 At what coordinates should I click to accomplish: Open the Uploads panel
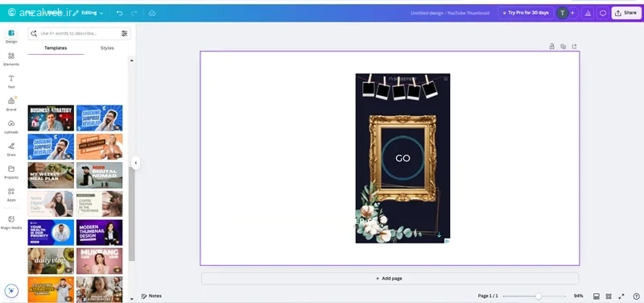click(11, 127)
